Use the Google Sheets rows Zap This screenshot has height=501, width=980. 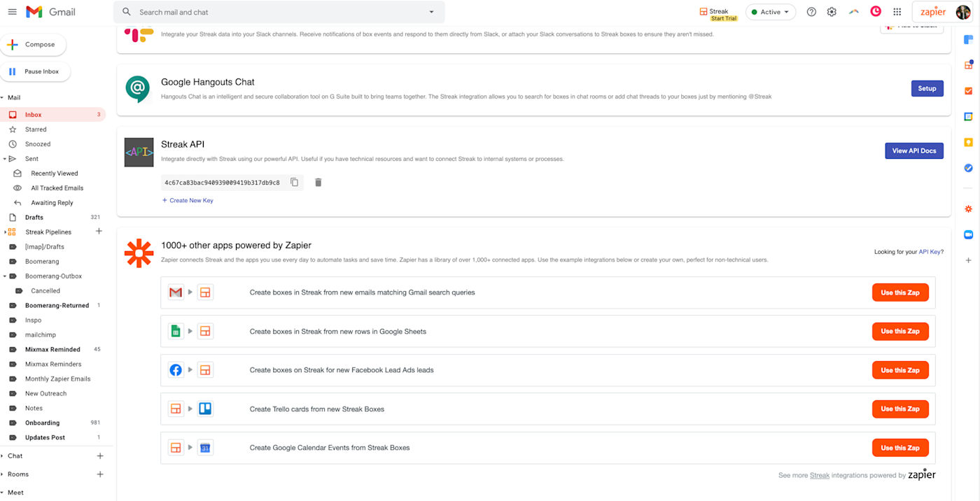click(900, 332)
